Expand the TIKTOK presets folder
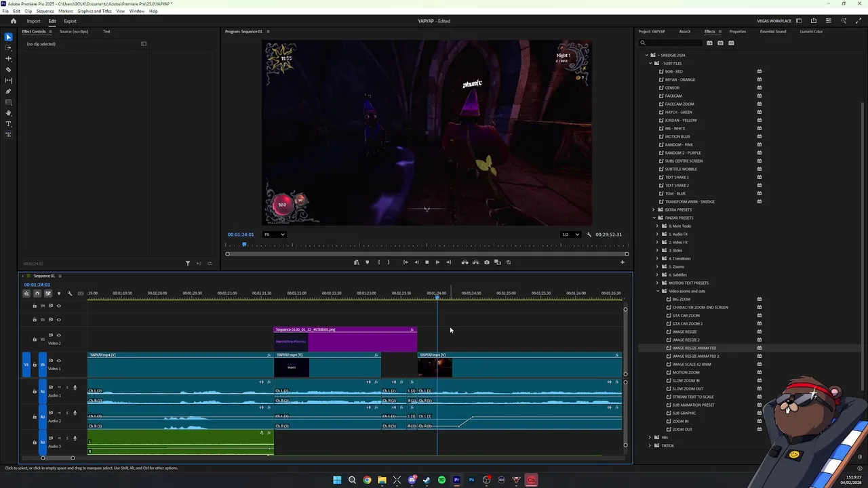Screen dimensions: 868x488 click(x=650, y=445)
